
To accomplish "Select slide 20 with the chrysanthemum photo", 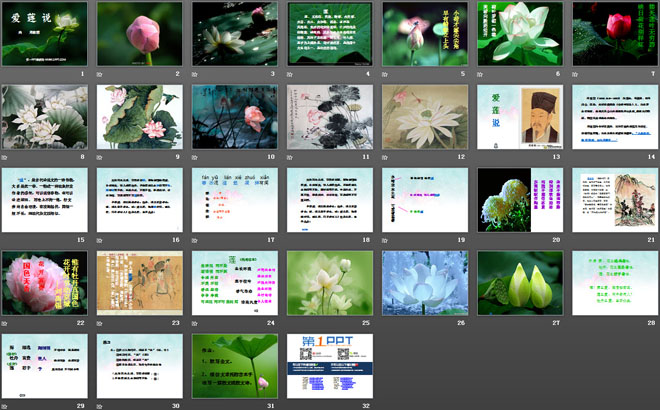I will click(x=521, y=200).
